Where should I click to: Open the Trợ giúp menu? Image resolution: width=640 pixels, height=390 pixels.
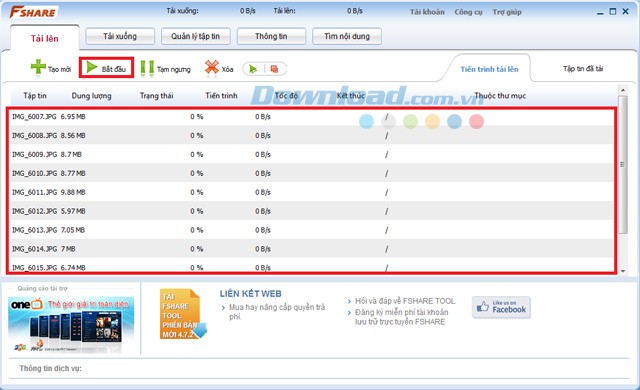[507, 12]
